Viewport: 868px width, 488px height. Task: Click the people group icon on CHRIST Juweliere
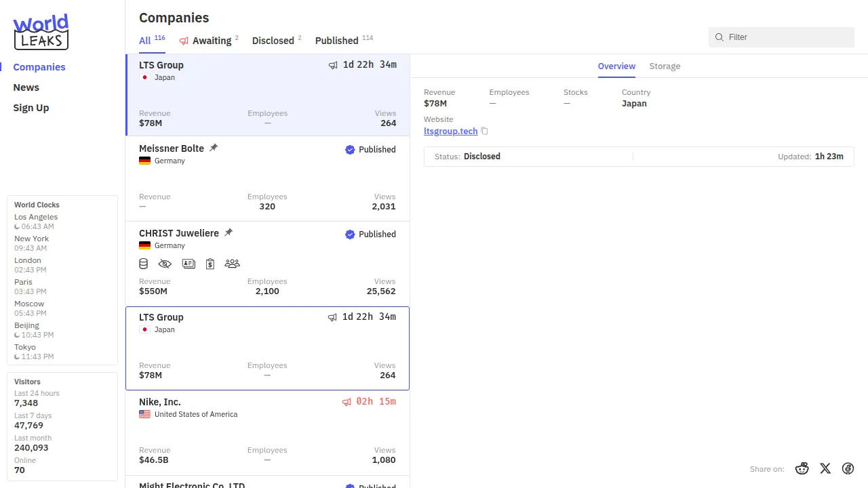[232, 264]
